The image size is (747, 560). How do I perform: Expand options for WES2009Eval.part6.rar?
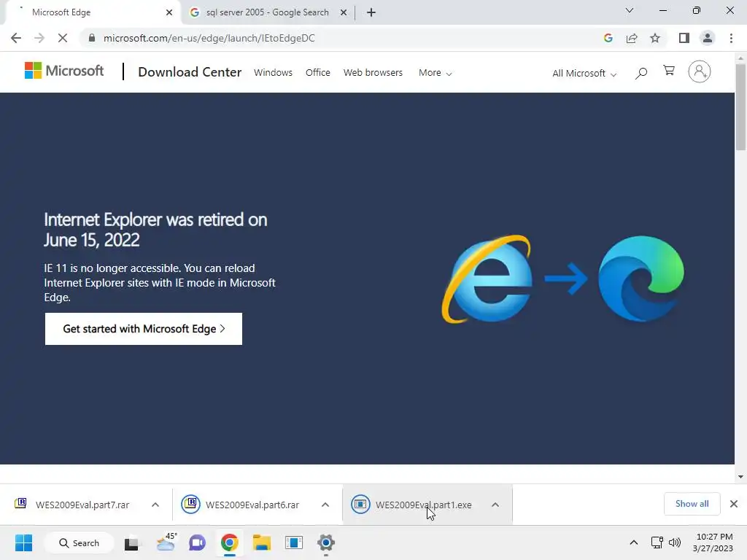(x=325, y=505)
